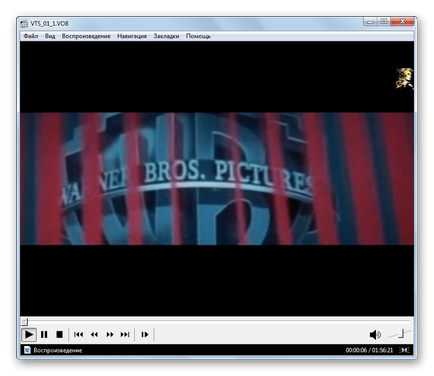Image resolution: width=434 pixels, height=376 pixels.
Task: Fast forward using increase rate button
Action: point(110,334)
